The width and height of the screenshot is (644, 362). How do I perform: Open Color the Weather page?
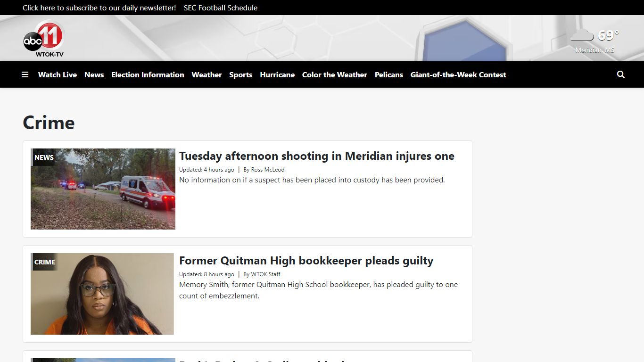click(x=335, y=74)
